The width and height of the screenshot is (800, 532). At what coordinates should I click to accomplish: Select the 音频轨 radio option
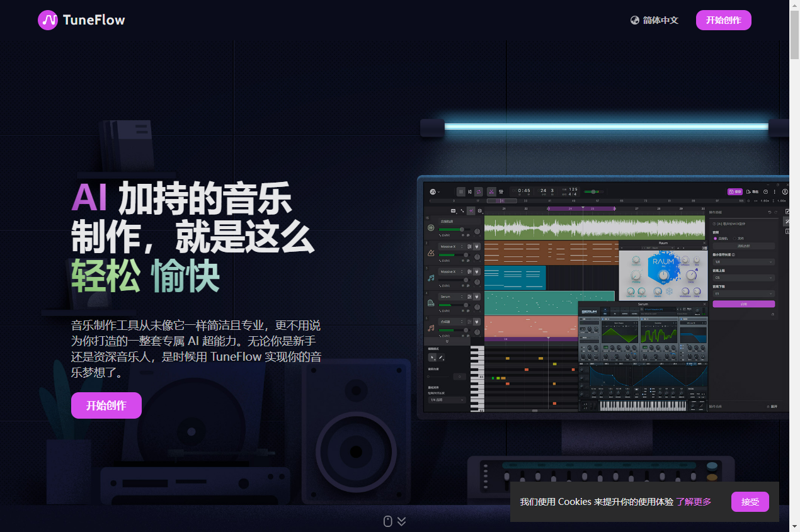click(x=721, y=238)
